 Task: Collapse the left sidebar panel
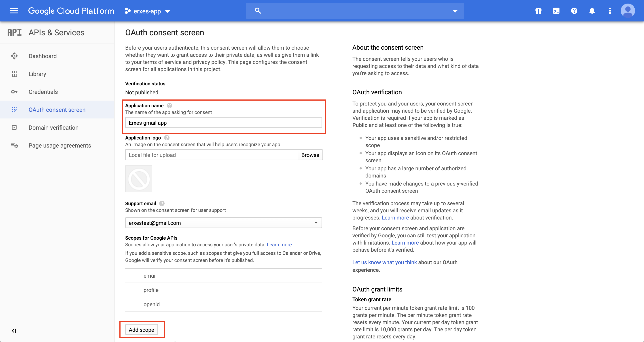pos(14,331)
